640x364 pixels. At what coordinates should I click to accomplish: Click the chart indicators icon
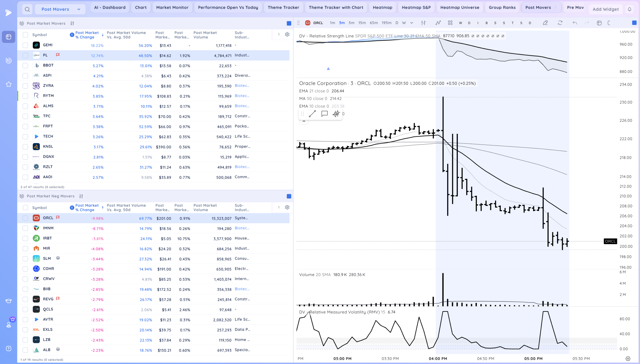438,23
